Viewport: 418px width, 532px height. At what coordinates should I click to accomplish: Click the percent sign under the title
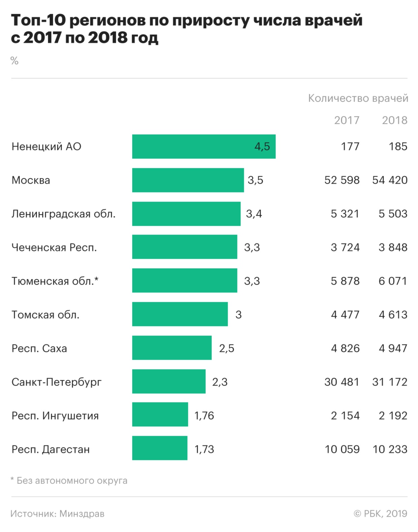coord(14,61)
